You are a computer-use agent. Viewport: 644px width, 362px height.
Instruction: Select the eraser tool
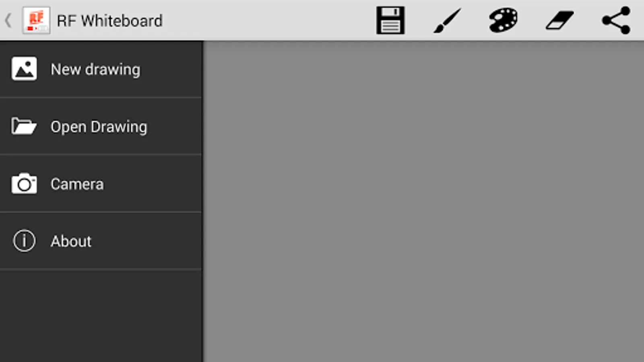pyautogui.click(x=559, y=20)
